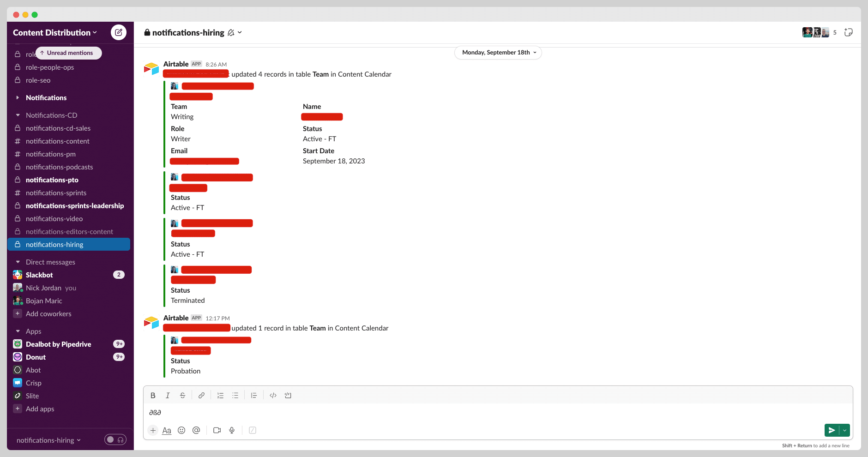The height and width of the screenshot is (457, 868).
Task: Open the Monday, September 18th date dropdown
Action: [x=499, y=53]
